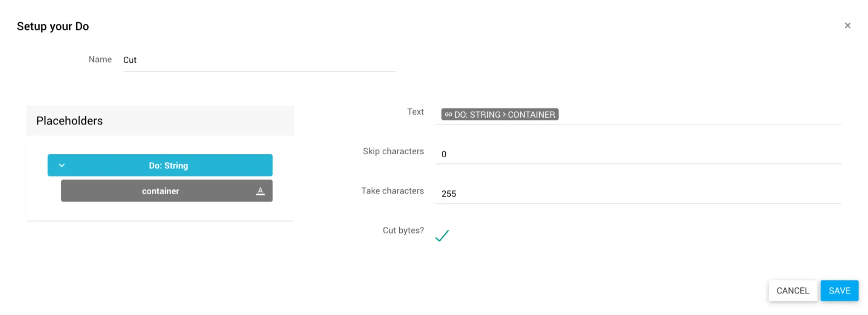Select the DO: STRING > CONTAINER chip

click(504, 115)
